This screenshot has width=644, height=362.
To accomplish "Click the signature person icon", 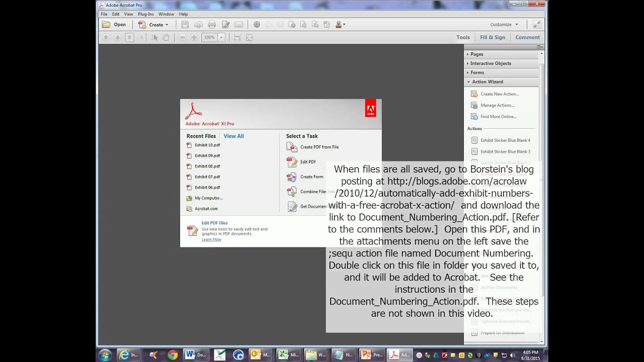I will (x=339, y=25).
